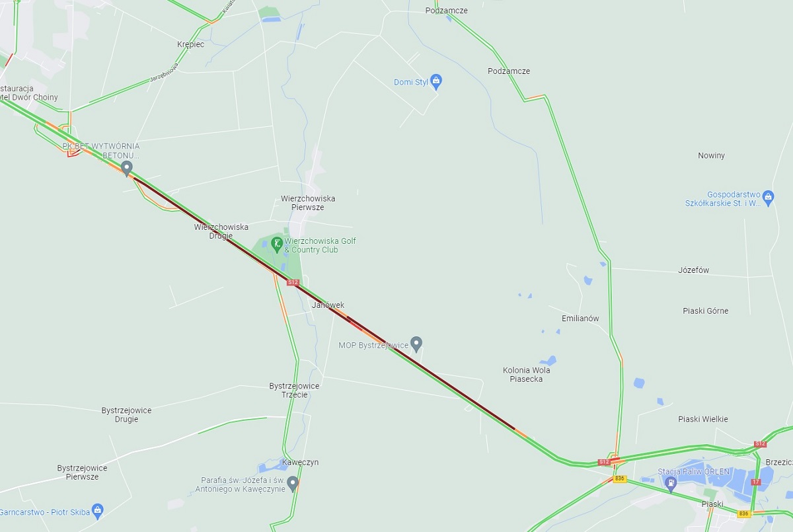Viewport: 793px width, 532px height.
Task: Open the Bystrzejowice Trzecie place label
Action: pos(294,391)
